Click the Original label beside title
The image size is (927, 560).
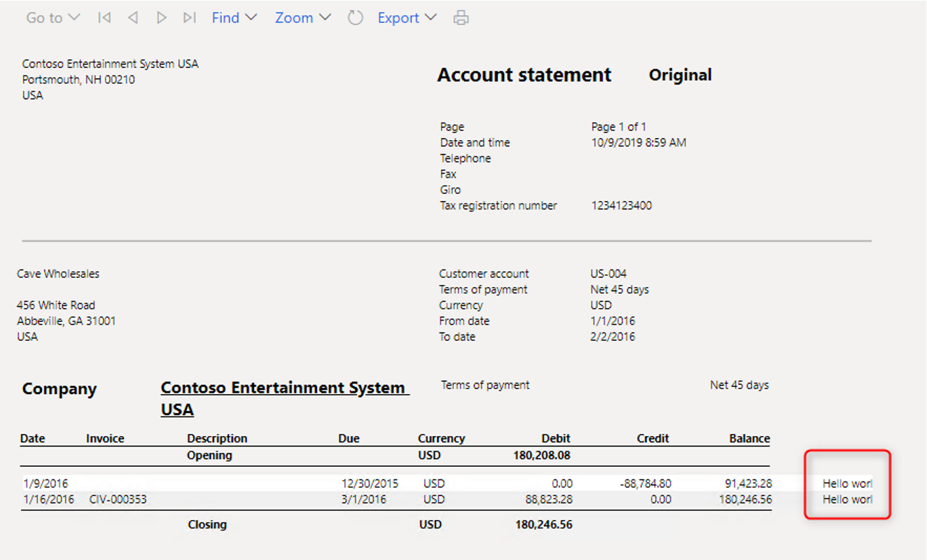coord(680,75)
